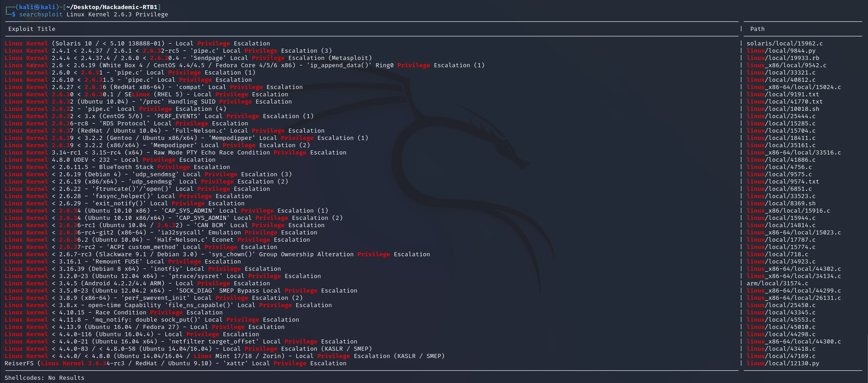This screenshot has height=383, width=868.
Task: Select path linux/local/15704.c
Action: (781, 131)
